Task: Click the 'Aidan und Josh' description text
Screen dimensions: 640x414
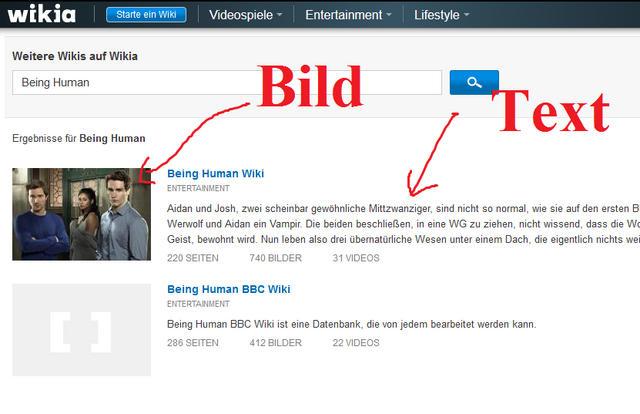Action: (403, 224)
